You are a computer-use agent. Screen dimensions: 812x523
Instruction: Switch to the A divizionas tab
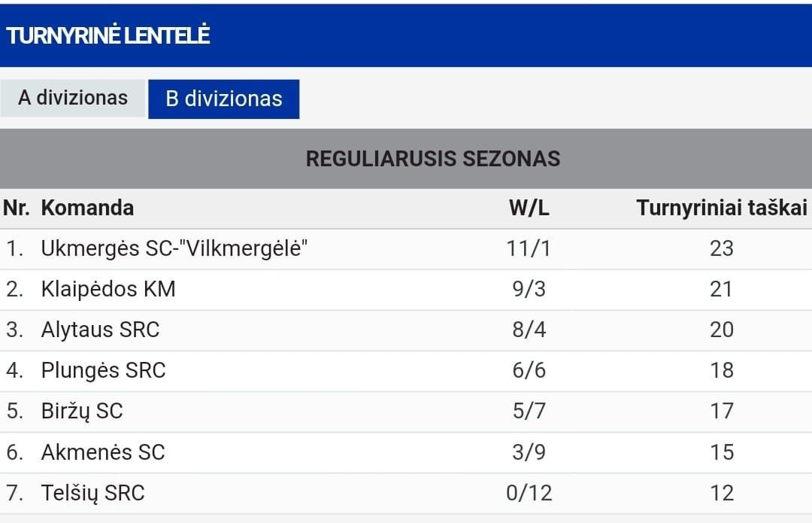pyautogui.click(x=73, y=99)
